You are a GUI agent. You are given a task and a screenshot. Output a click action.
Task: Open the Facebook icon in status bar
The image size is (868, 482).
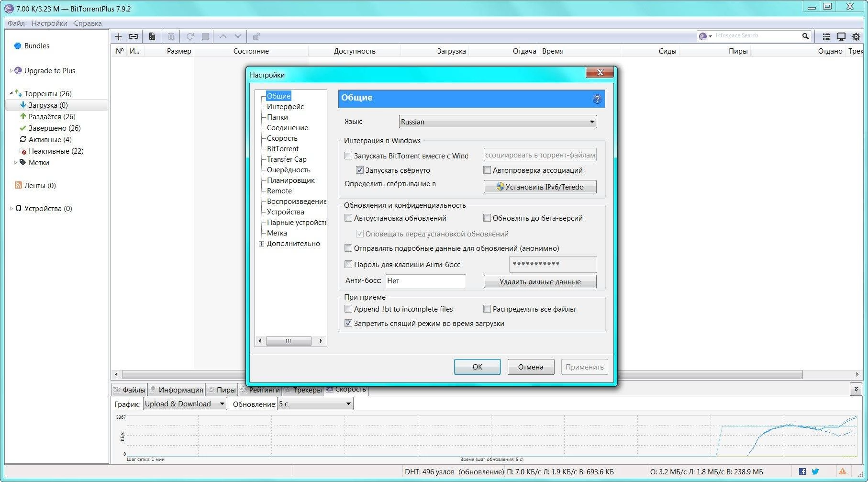pos(802,471)
